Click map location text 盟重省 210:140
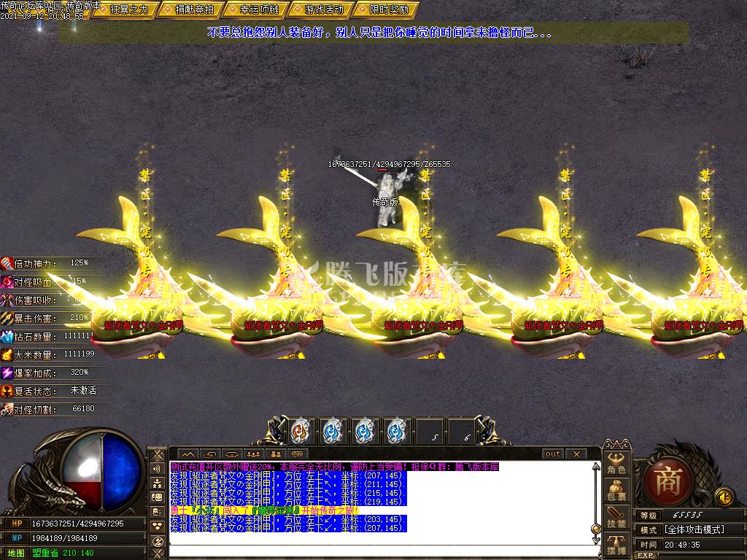The image size is (747, 560). tap(63, 553)
